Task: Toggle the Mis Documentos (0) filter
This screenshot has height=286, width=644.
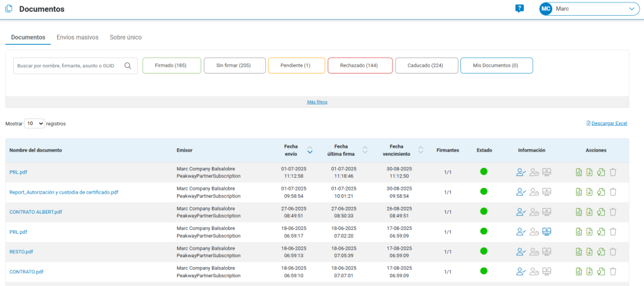Action: [x=497, y=65]
